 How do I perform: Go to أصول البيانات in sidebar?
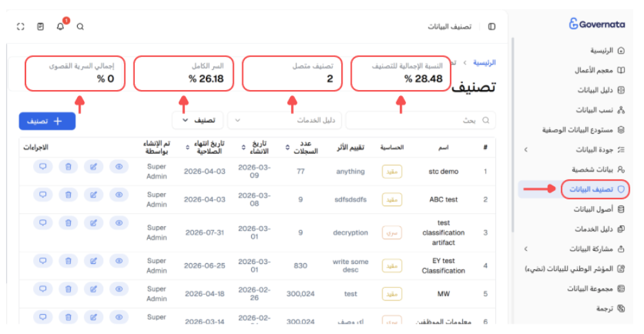(x=599, y=209)
